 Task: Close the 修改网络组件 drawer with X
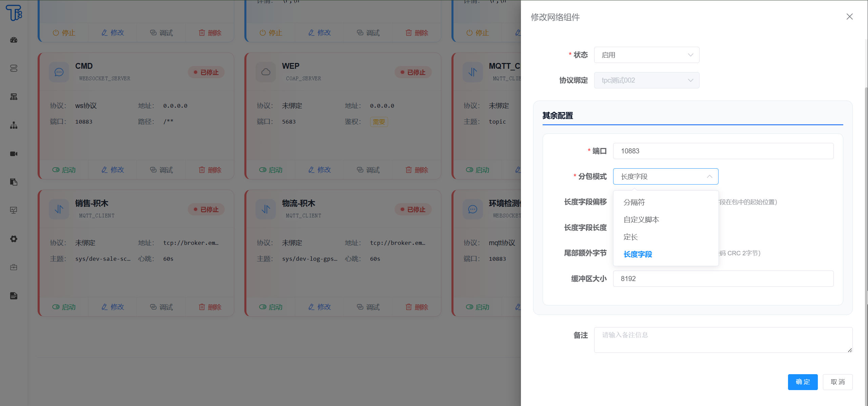coord(849,17)
